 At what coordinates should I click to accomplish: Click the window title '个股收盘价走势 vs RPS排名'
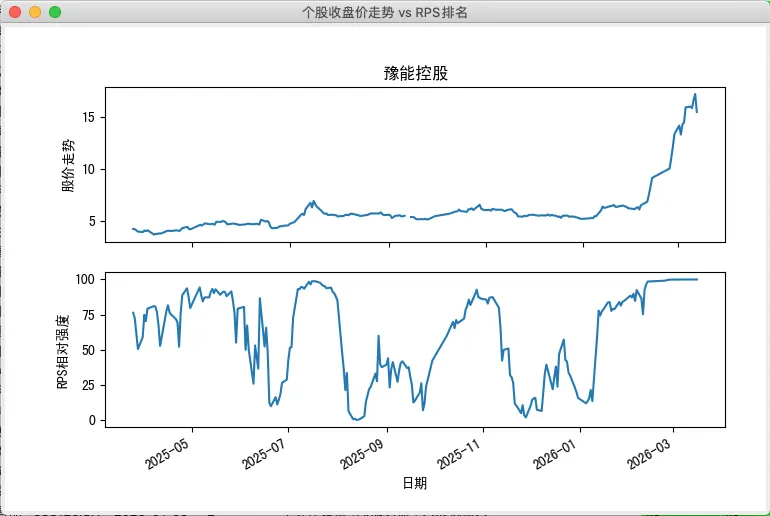click(x=385, y=12)
